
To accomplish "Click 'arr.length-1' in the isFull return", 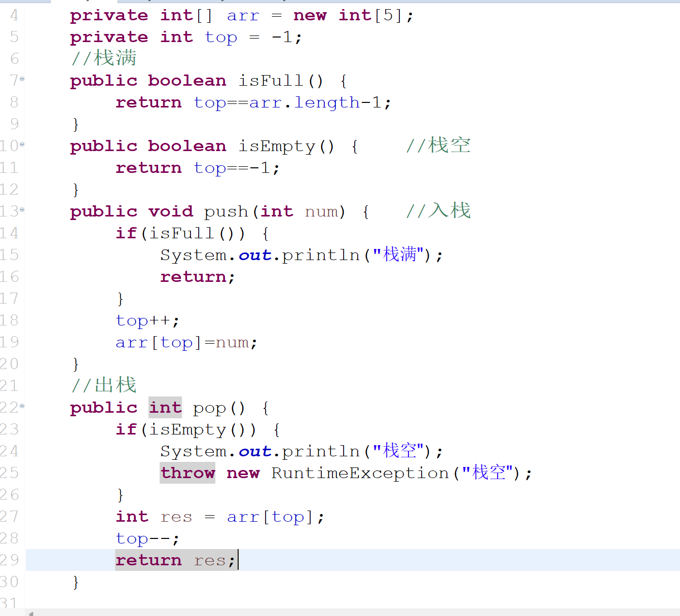I will 315,102.
